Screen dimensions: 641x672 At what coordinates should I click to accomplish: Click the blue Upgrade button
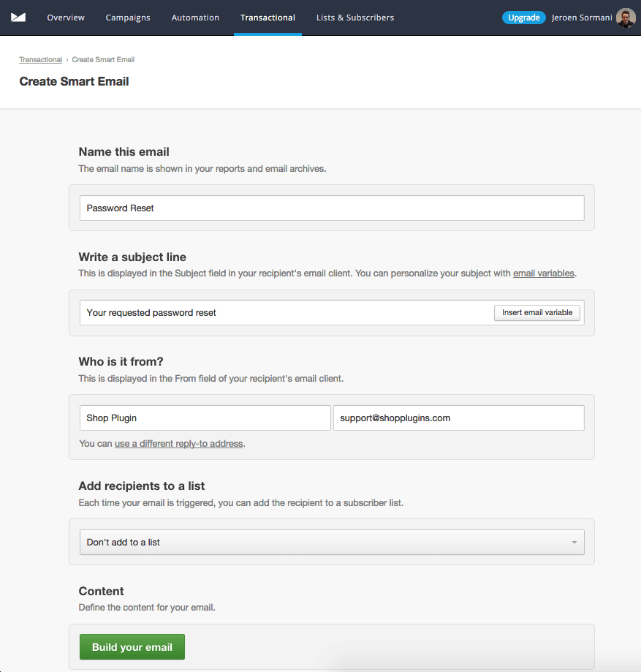[x=523, y=18]
